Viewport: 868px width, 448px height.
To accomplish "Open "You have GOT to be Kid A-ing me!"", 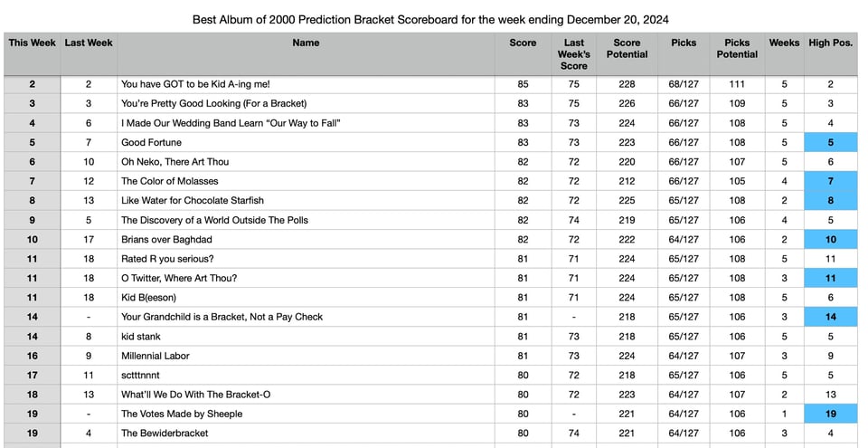I will pyautogui.click(x=195, y=84).
